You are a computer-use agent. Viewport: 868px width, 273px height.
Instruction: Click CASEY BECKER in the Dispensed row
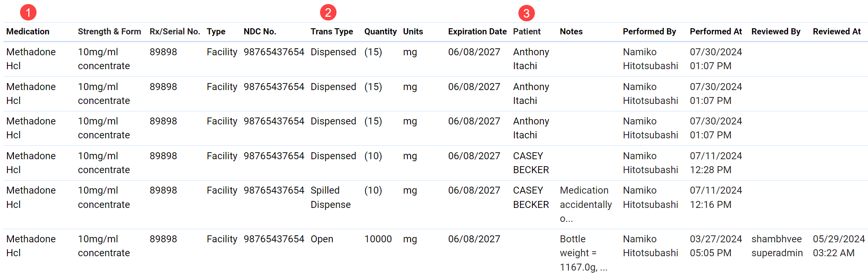click(531, 163)
